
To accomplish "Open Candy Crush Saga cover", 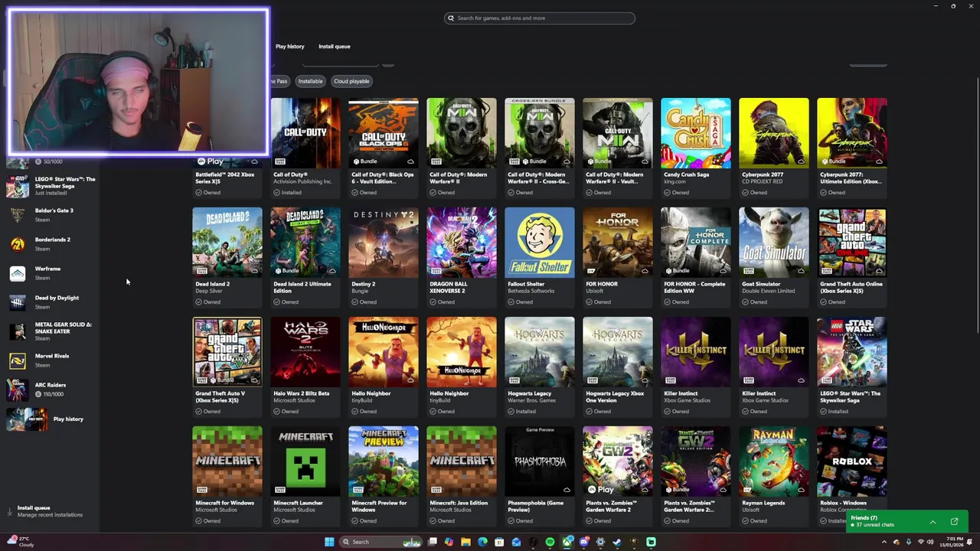I will (696, 133).
